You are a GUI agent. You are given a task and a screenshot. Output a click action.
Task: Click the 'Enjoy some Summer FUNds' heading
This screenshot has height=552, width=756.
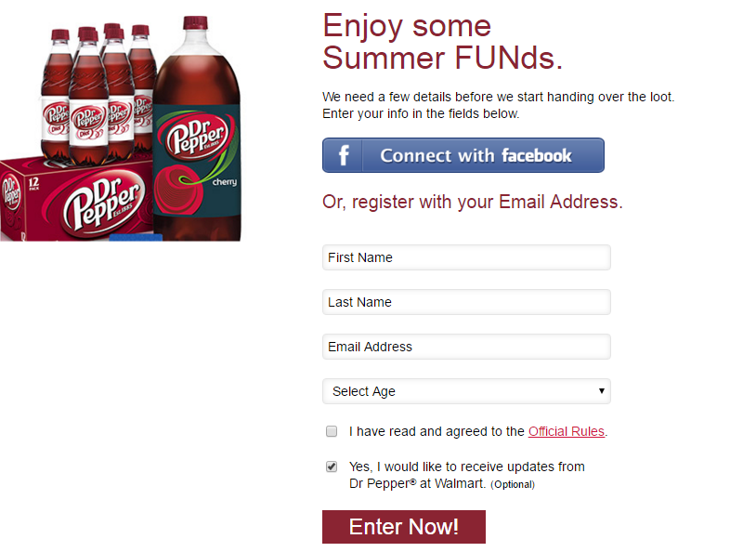442,42
